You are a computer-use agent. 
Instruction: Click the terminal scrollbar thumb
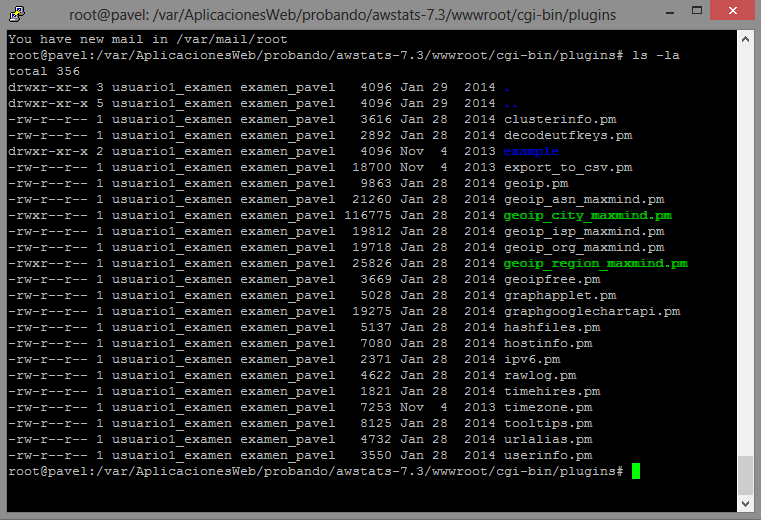(744, 475)
